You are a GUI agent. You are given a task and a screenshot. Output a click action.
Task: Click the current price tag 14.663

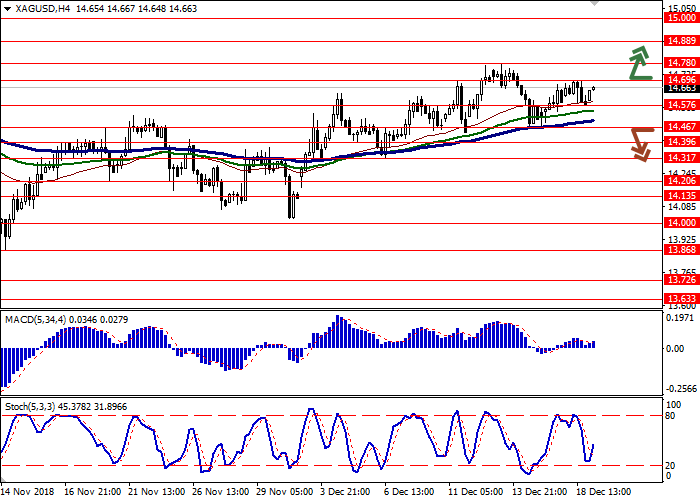click(x=681, y=88)
